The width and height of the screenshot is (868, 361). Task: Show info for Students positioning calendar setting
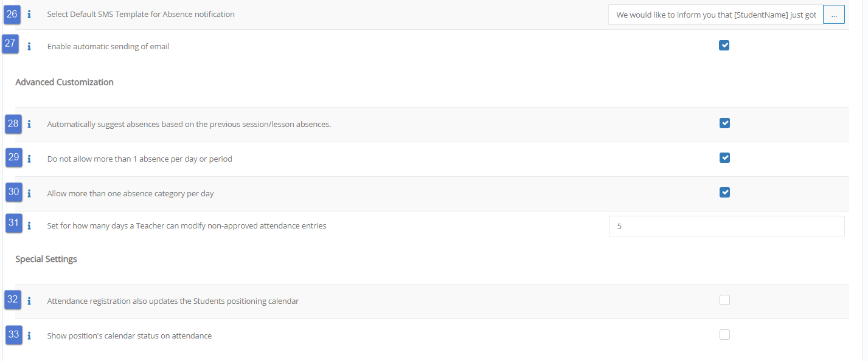click(29, 301)
